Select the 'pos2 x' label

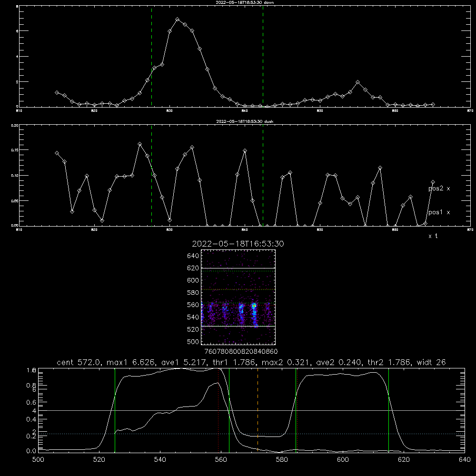(439, 188)
